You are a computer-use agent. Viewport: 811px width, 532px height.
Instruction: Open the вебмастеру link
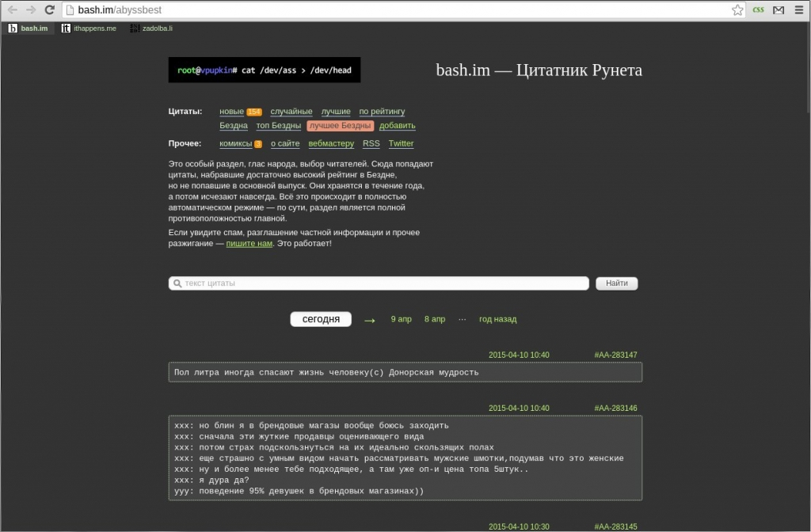click(331, 144)
